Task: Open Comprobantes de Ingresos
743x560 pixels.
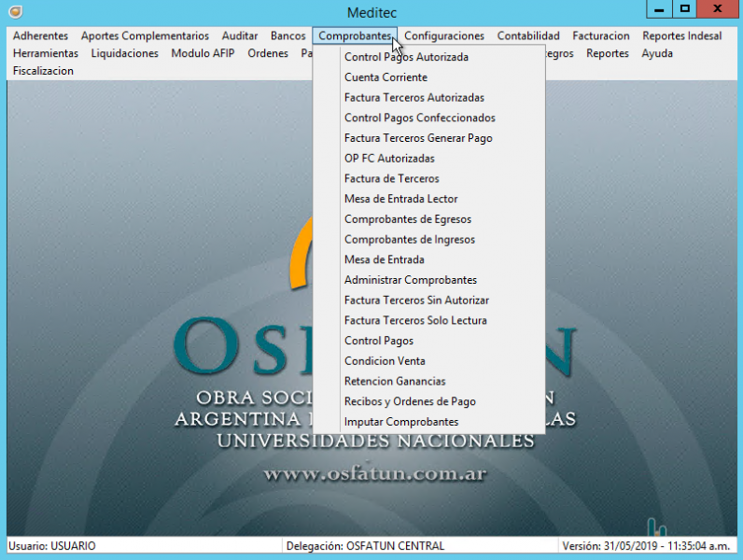Action: 429,240
